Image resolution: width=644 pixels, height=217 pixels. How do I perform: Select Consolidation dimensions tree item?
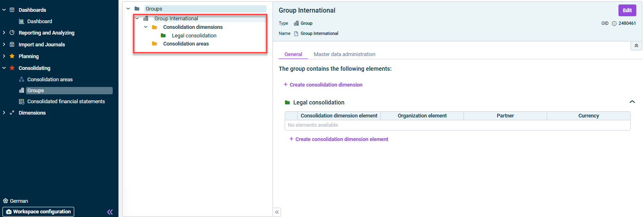click(x=193, y=27)
